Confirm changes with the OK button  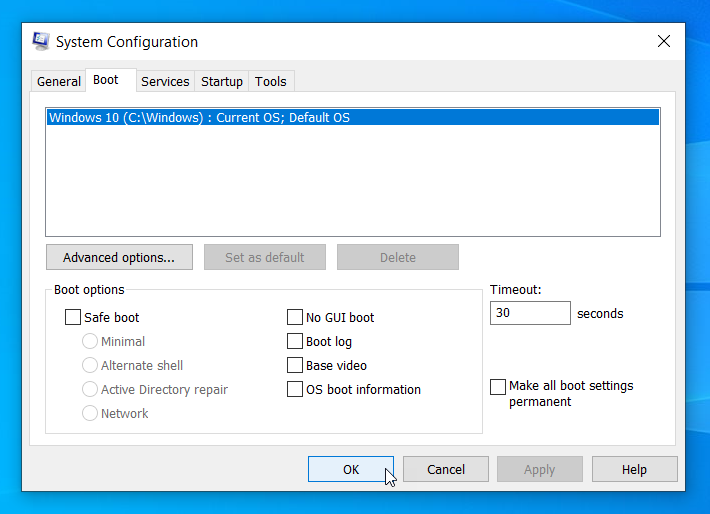tap(350, 469)
